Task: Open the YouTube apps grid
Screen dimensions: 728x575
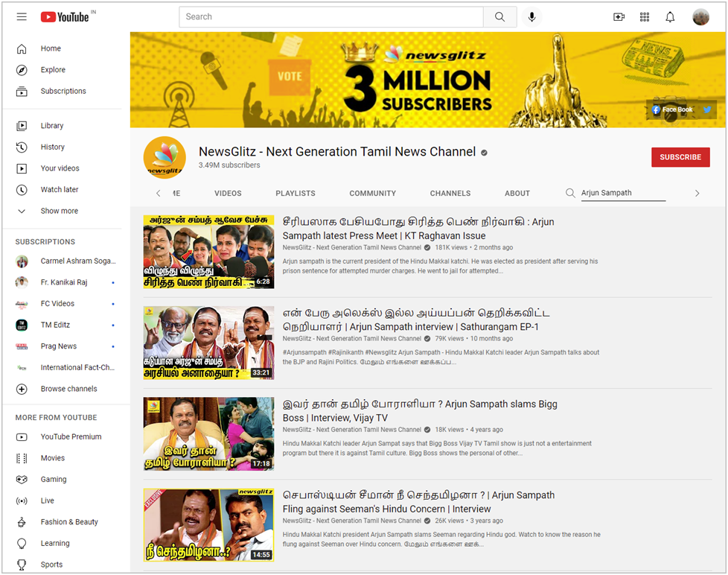Action: (645, 17)
